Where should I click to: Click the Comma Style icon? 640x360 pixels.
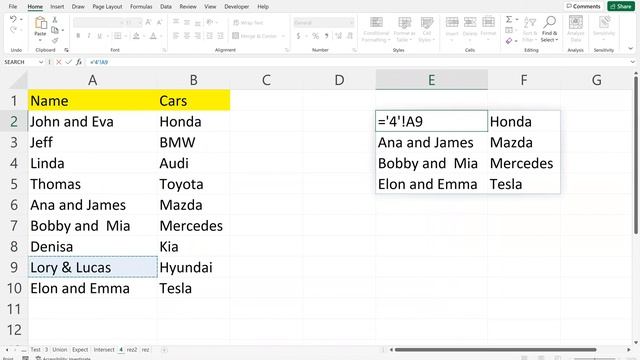click(x=327, y=36)
